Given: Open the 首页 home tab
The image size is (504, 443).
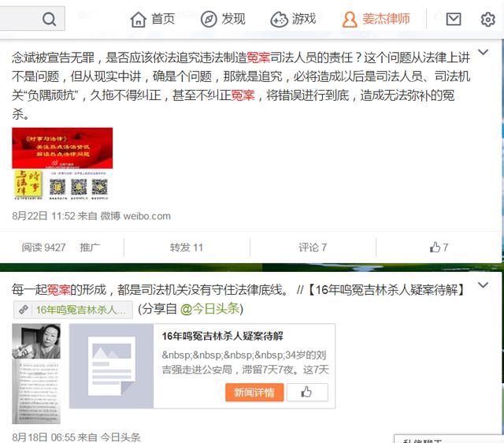Looking at the screenshot, I should coord(152,19).
